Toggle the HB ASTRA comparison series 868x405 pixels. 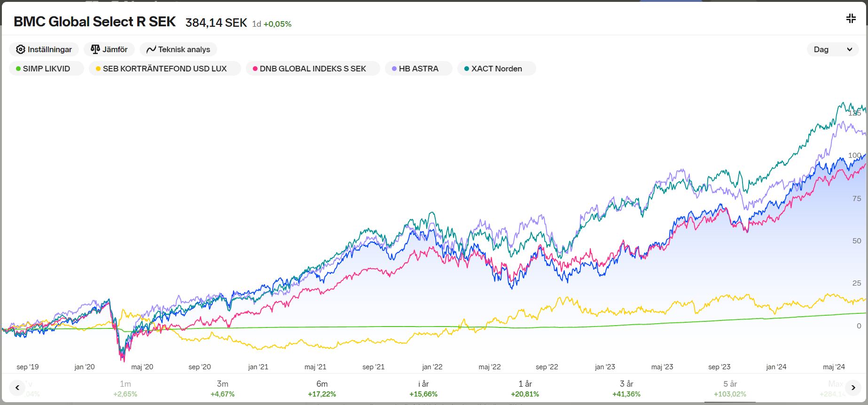(x=418, y=69)
